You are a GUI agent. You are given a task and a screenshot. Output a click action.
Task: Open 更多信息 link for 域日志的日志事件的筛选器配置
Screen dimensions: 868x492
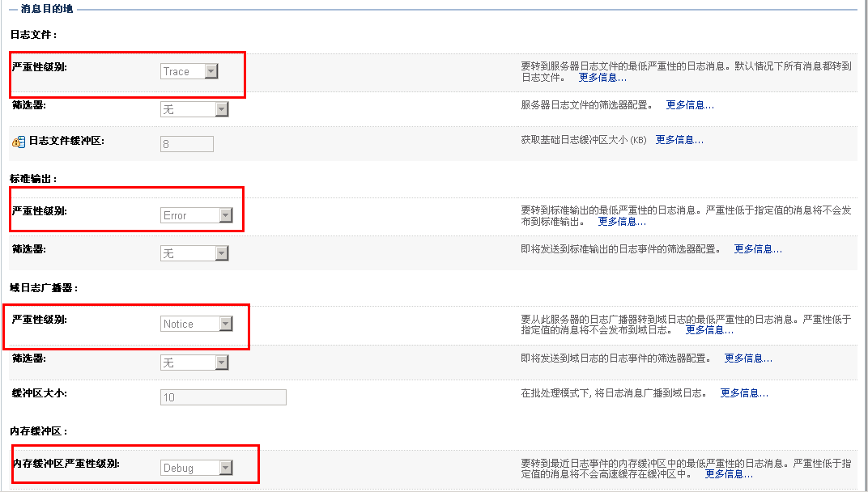748,358
